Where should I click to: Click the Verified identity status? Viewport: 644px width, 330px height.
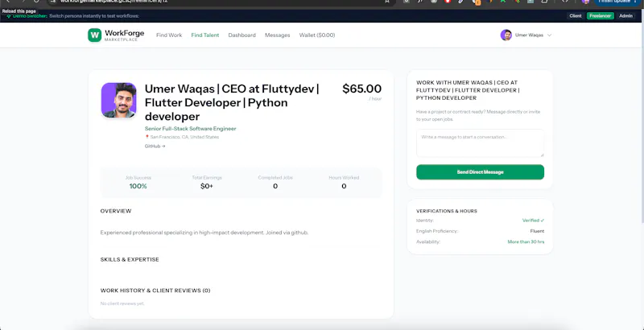pos(533,221)
